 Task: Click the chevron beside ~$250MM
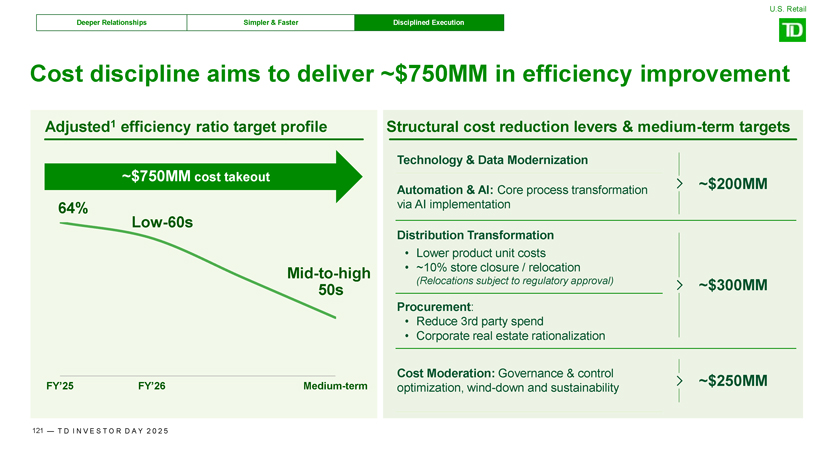(x=680, y=381)
